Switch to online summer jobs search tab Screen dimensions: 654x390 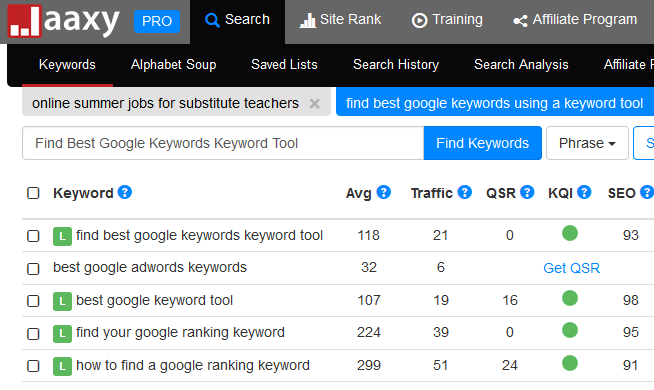tap(165, 103)
